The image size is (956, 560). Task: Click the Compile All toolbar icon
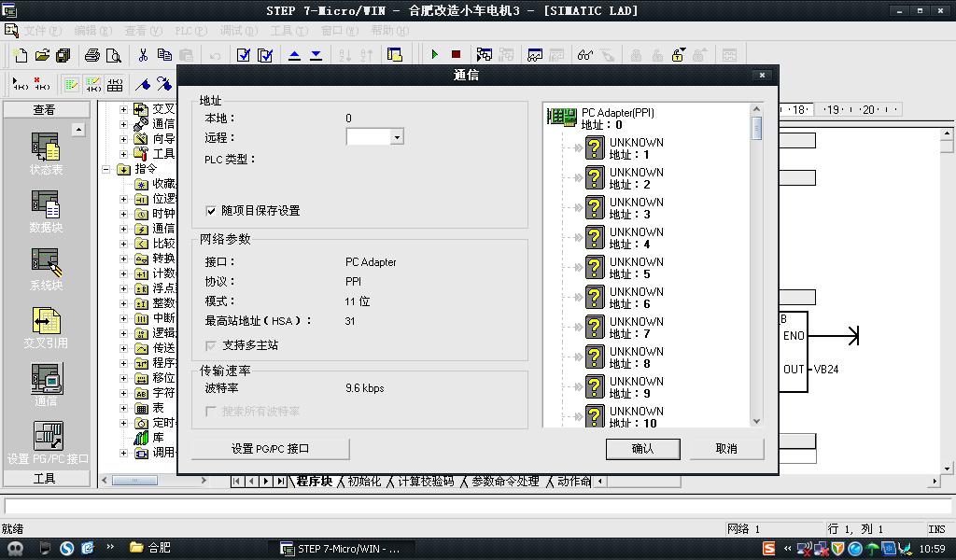pos(265,55)
